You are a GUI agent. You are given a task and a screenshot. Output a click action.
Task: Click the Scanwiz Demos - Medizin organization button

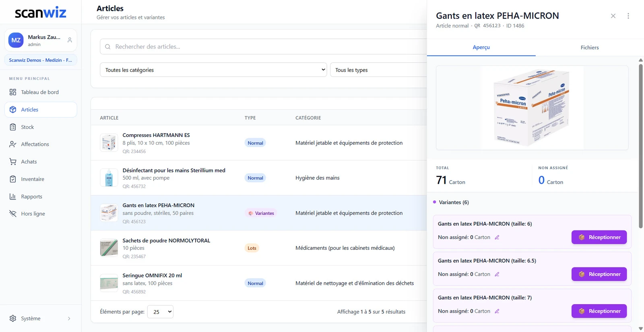tap(41, 60)
